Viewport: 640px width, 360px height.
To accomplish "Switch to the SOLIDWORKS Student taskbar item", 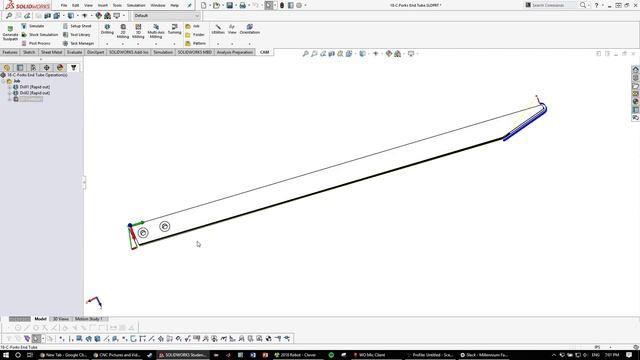I will 183,355.
